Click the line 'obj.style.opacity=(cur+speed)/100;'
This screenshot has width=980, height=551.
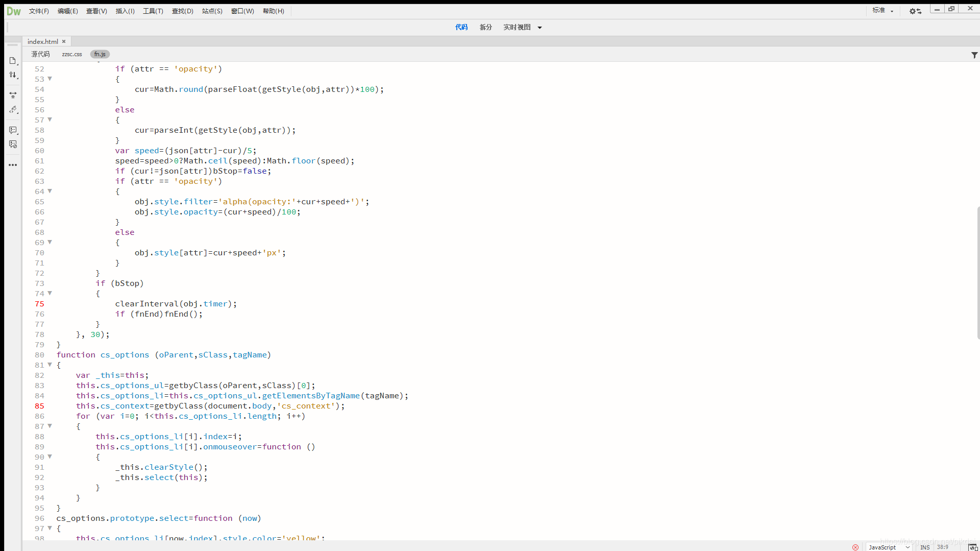tap(217, 212)
